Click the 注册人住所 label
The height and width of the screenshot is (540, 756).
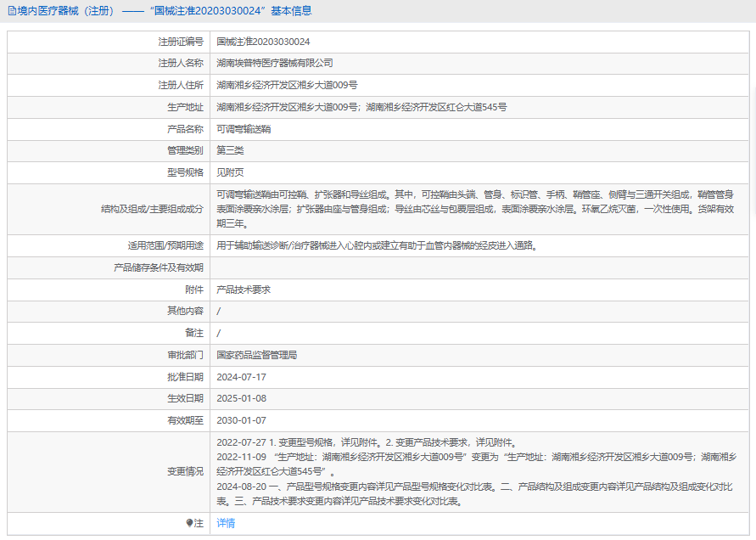181,86
